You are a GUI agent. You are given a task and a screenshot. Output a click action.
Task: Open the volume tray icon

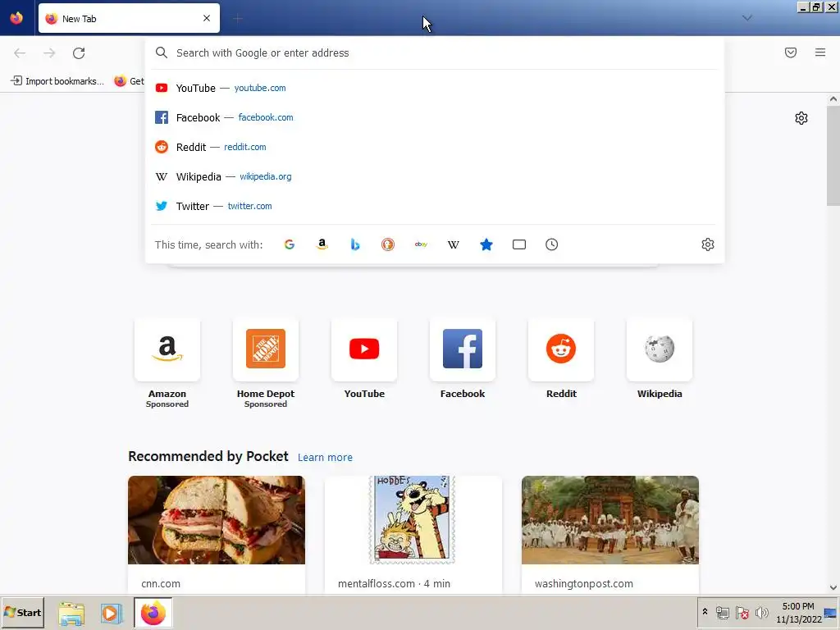pyautogui.click(x=761, y=613)
